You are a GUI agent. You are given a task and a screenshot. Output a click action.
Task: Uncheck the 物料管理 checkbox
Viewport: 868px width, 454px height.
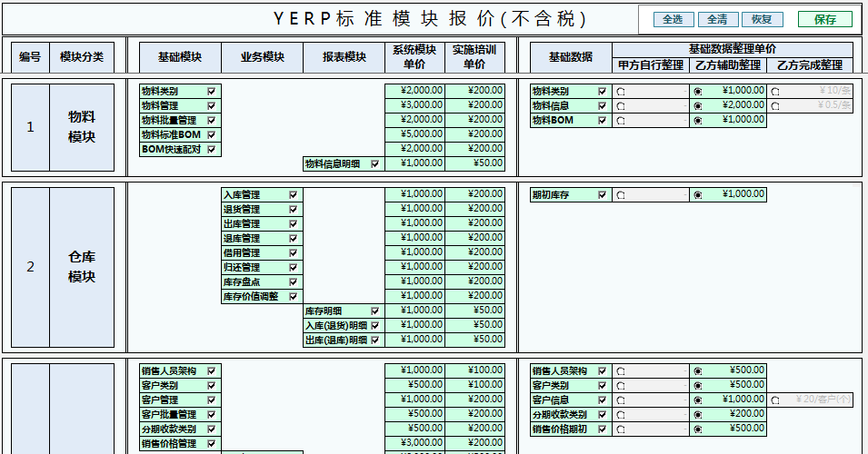[x=212, y=105]
